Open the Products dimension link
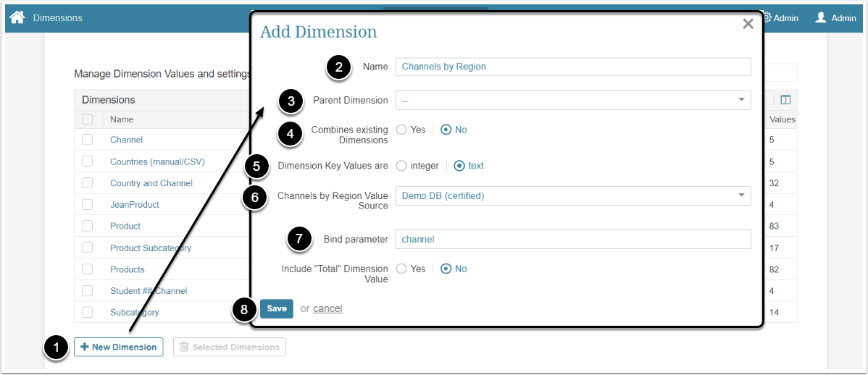 [x=128, y=269]
